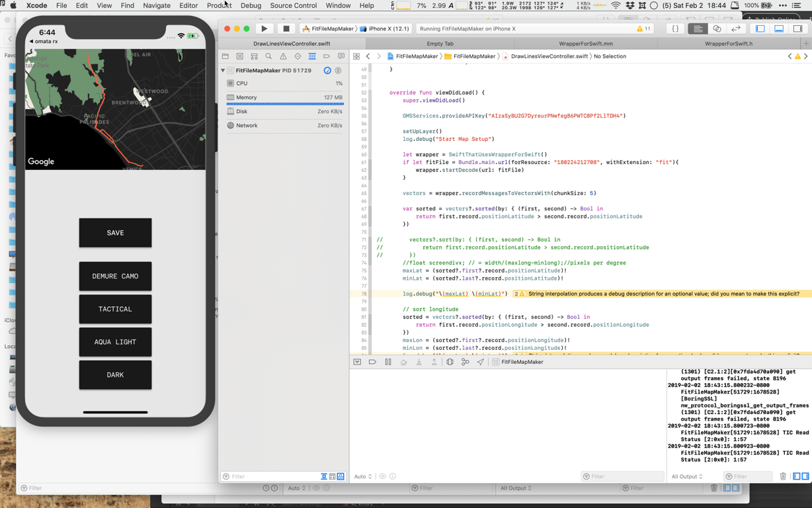Click the related items grid icon in jump bar

click(x=356, y=57)
